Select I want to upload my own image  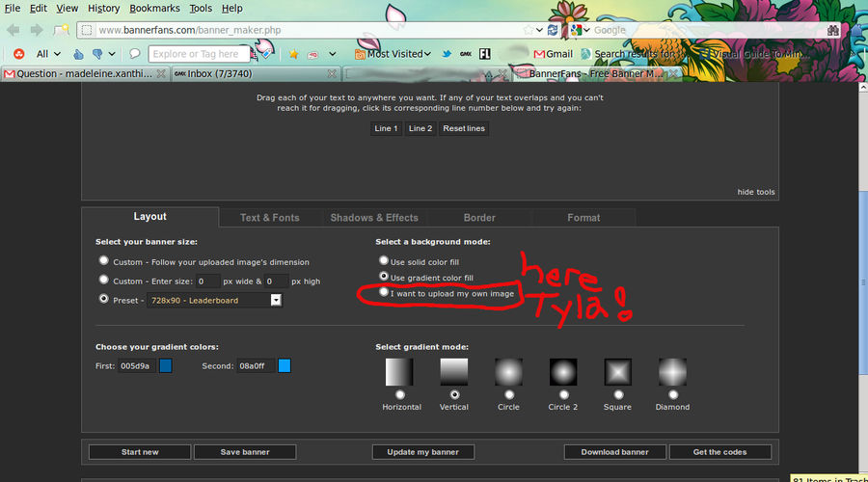pos(384,292)
